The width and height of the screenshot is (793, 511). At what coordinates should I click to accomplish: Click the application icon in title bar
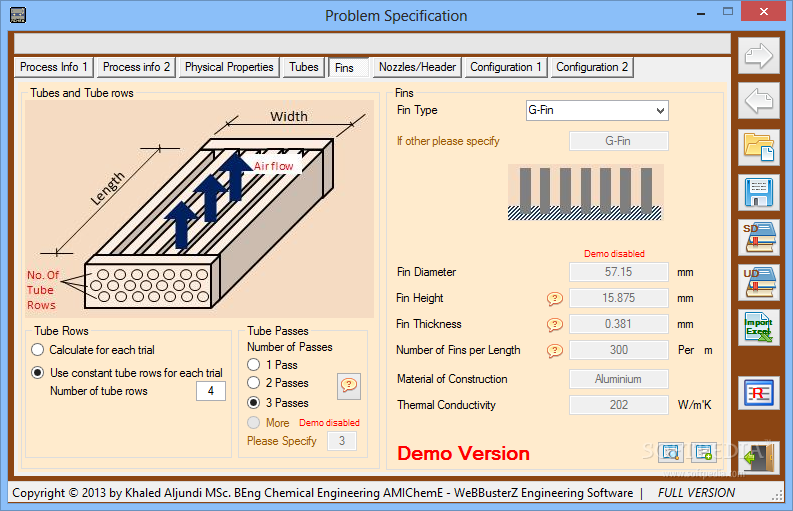(18, 15)
